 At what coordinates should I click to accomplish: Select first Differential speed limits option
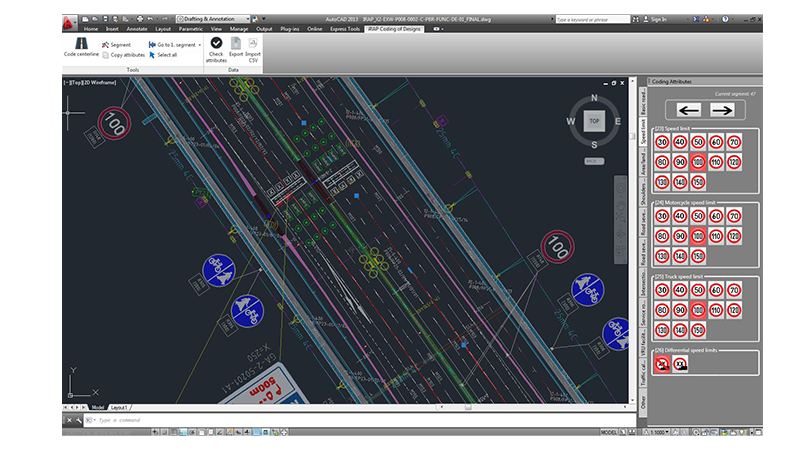(662, 364)
